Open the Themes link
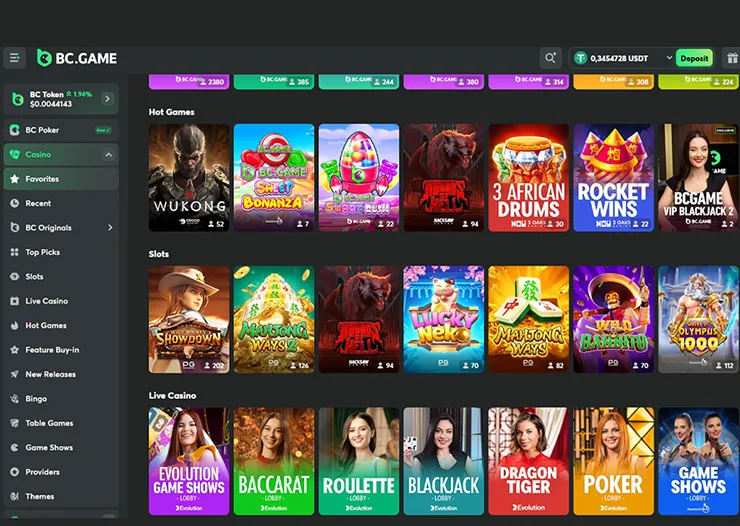Screen dimensions: 740x526 [61, 496]
